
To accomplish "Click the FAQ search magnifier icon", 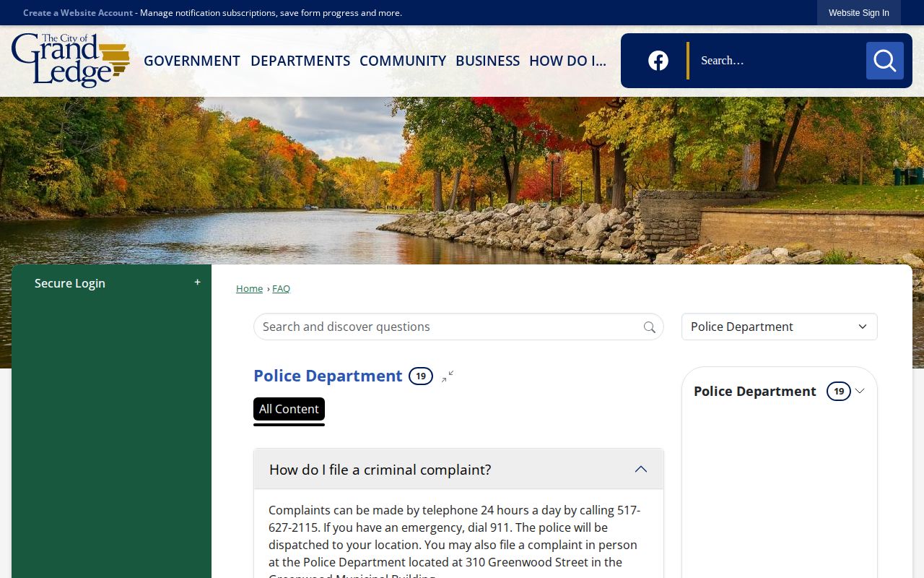I will pyautogui.click(x=650, y=327).
